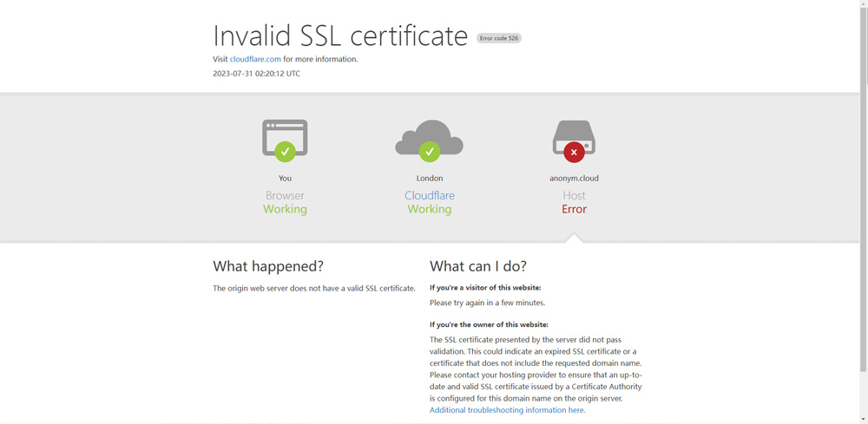Click the London location label

pos(430,179)
